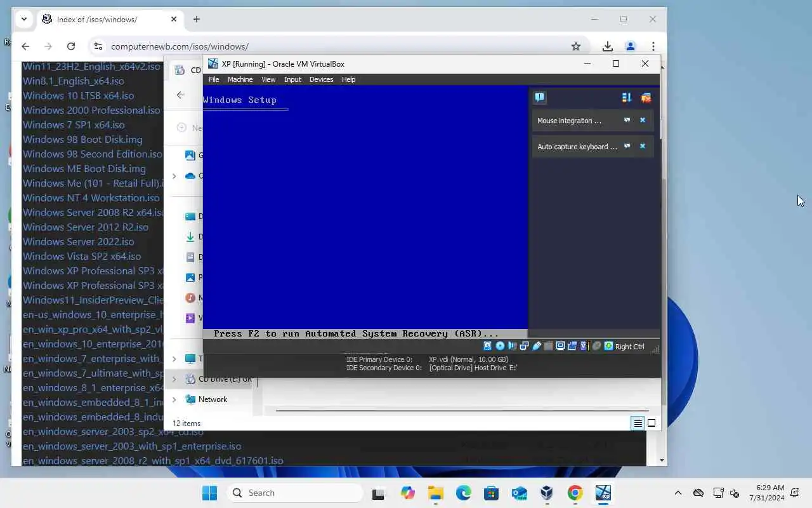Click the Chrome address bar
The image size is (812, 508).
point(336,46)
